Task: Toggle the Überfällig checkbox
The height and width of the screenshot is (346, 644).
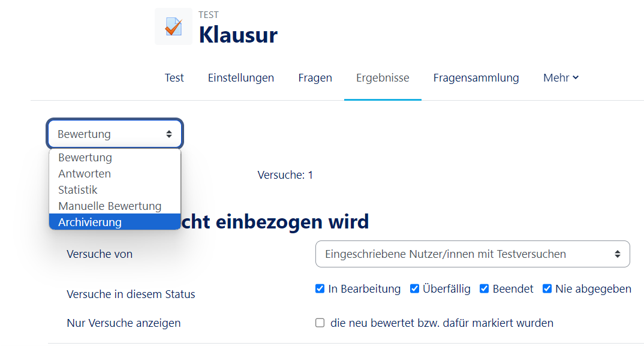Action: click(414, 289)
